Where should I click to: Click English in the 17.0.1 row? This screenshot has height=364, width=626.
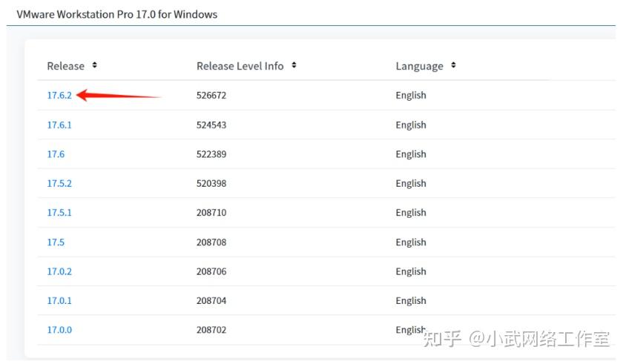[x=411, y=300]
